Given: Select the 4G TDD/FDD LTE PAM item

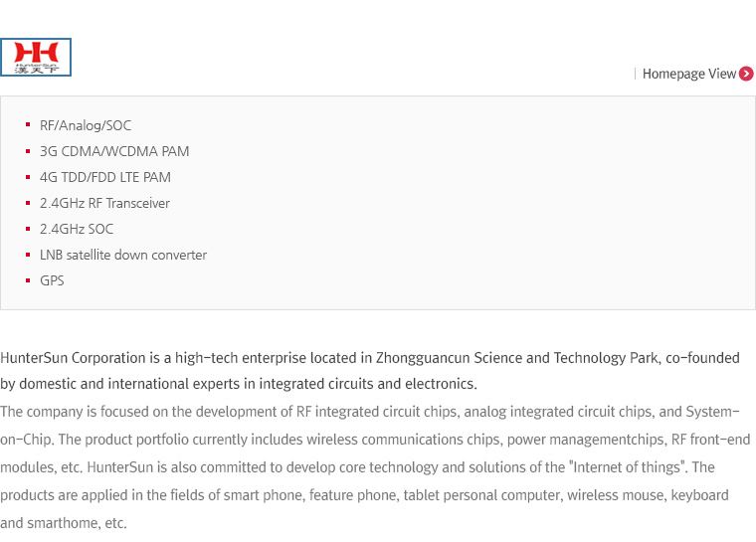Looking at the screenshot, I should (105, 177).
